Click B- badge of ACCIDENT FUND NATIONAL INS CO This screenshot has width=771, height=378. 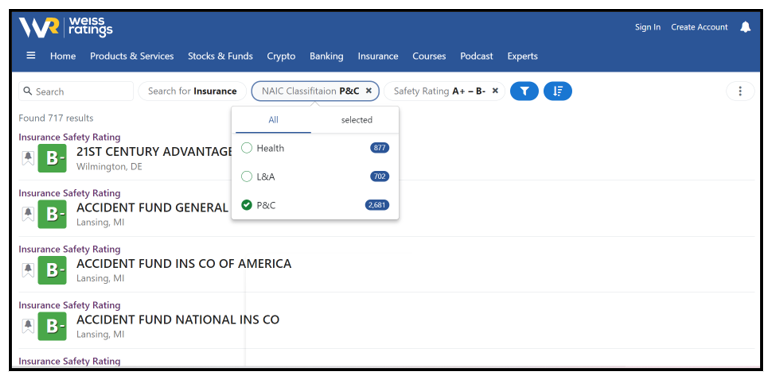pyautogui.click(x=52, y=326)
